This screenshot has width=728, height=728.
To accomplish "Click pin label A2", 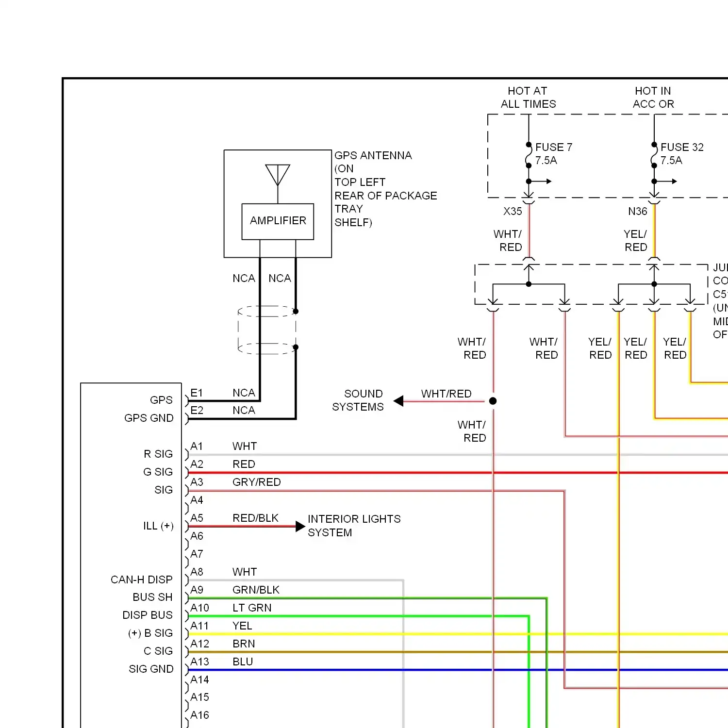I will [197, 464].
